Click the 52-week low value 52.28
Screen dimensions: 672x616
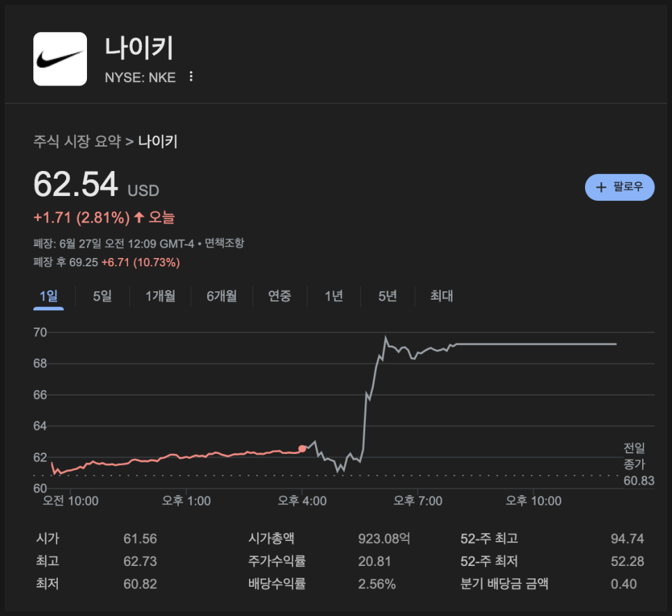[x=627, y=562]
